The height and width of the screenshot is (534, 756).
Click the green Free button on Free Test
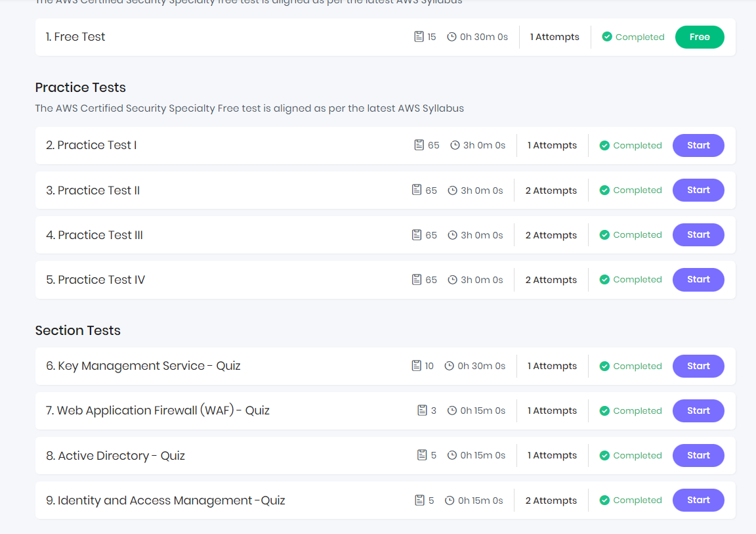pos(700,37)
